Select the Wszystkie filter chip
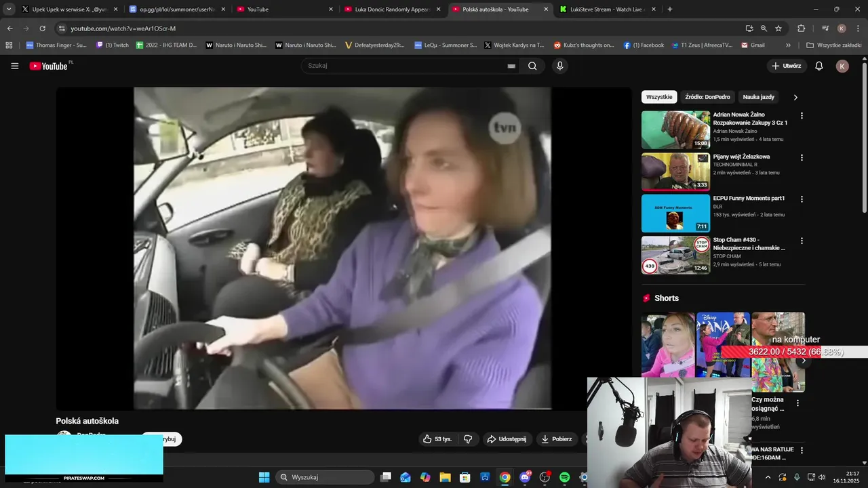The height and width of the screenshot is (488, 868). tap(659, 97)
